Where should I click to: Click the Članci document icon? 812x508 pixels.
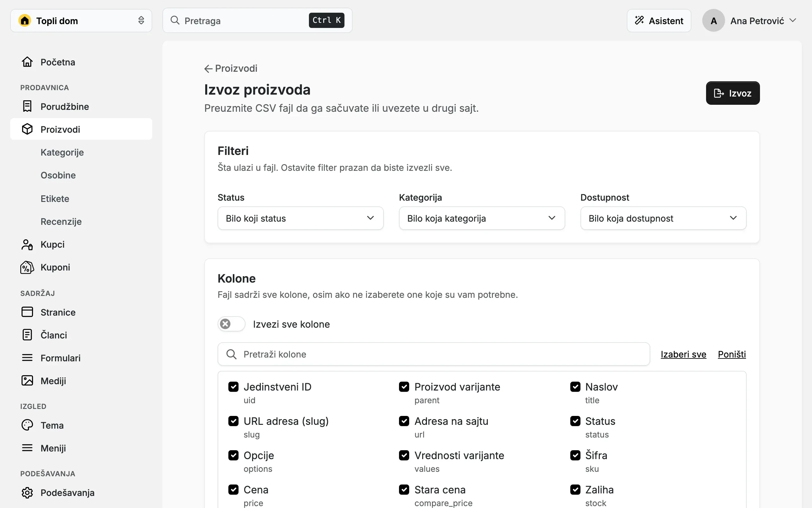[27, 335]
